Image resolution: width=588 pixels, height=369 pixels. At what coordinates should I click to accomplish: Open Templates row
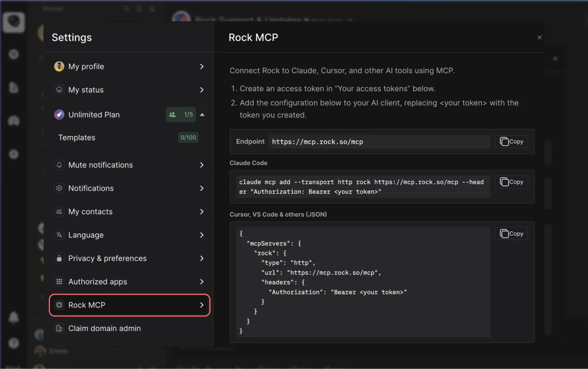point(129,137)
